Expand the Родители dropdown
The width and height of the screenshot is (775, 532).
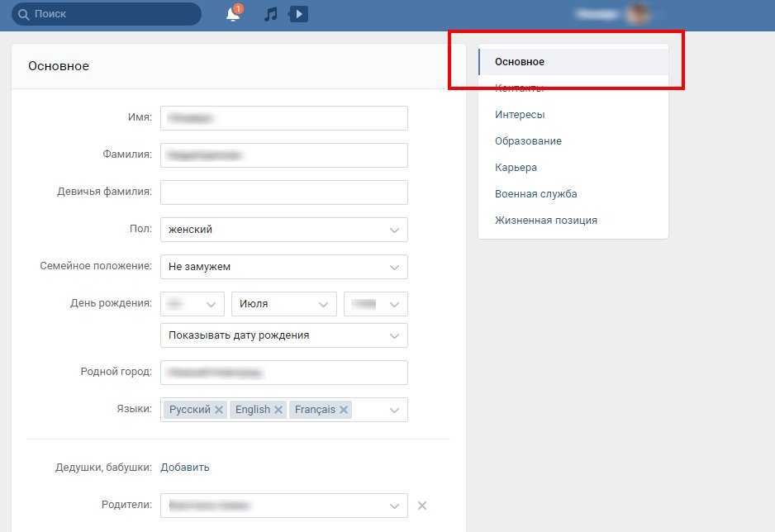(x=283, y=506)
